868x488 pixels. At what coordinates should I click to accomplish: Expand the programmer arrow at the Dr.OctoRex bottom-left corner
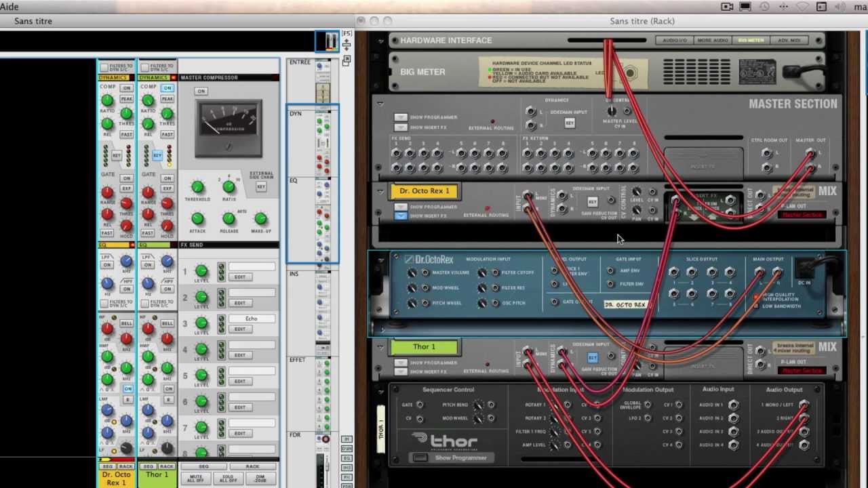coord(382,330)
